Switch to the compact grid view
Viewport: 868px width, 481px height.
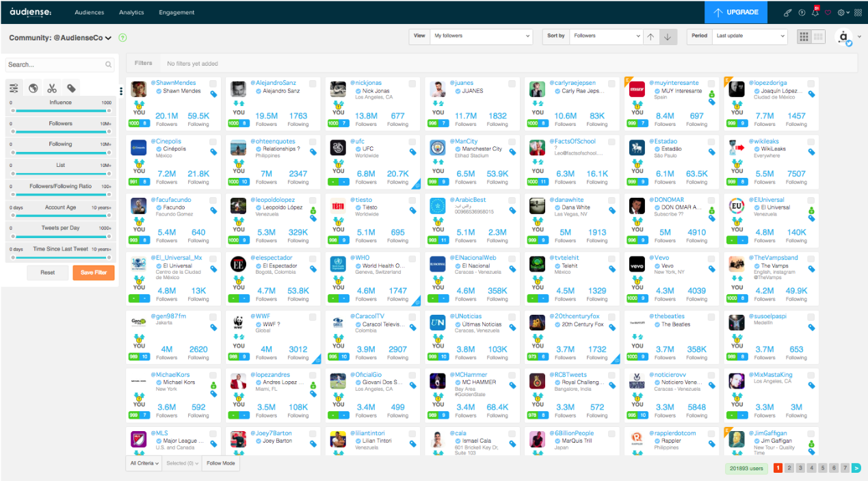pos(818,36)
